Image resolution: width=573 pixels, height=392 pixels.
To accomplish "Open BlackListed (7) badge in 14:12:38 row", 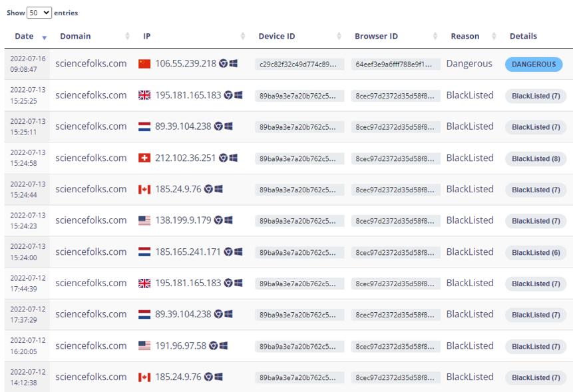I will pyautogui.click(x=536, y=378).
